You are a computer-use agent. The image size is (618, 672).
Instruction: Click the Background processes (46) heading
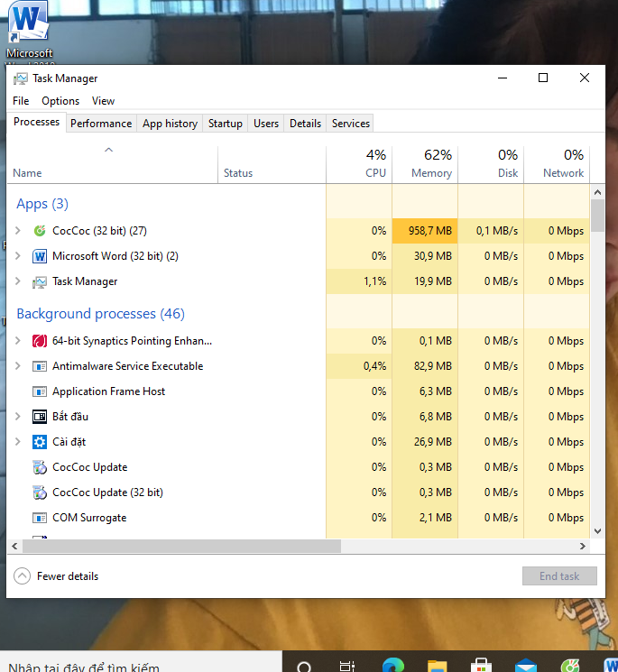point(100,314)
